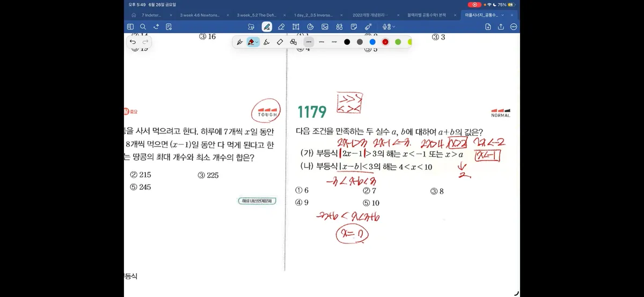Close the '2022개정 개념원리' tab
Image resolution: width=644 pixels, height=297 pixels.
coord(399,15)
